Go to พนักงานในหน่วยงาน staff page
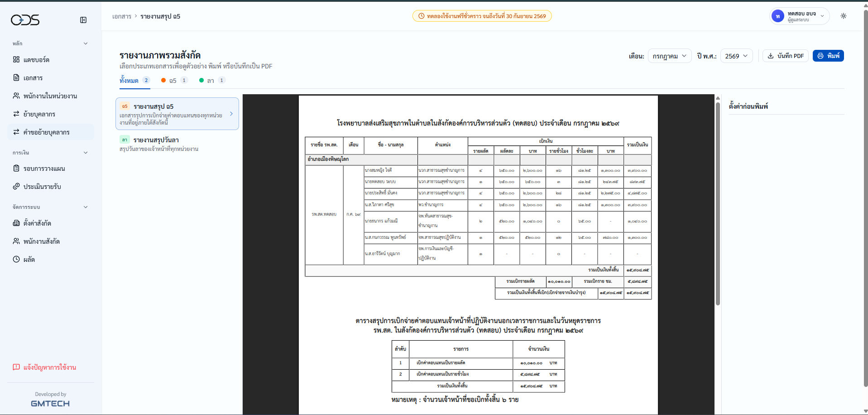The width and height of the screenshot is (868, 415). [51, 96]
